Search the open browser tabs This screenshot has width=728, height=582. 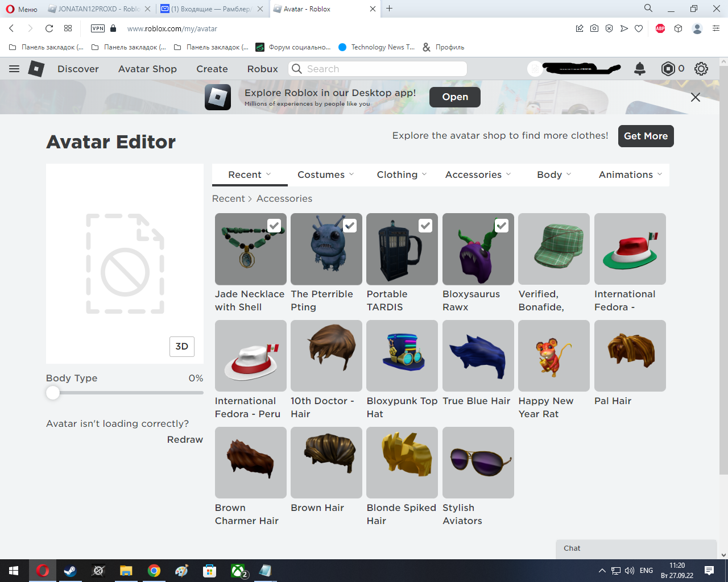click(x=648, y=9)
